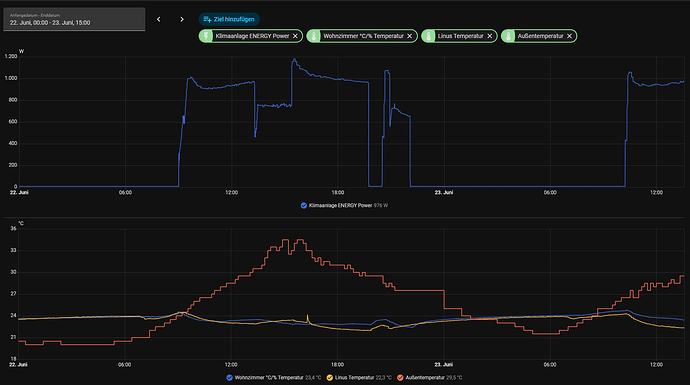Screen dimensions: 690x385
Task: Select the Außentemperatur chip label
Action: coord(540,36)
